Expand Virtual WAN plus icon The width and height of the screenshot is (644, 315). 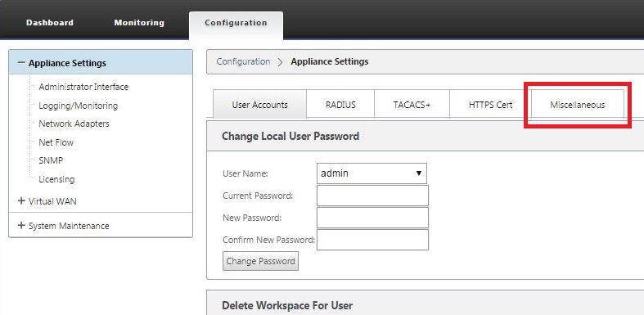pyautogui.click(x=21, y=201)
